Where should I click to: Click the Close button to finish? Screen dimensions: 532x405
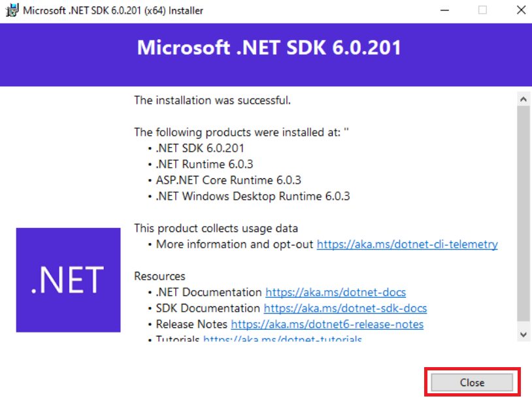click(472, 383)
